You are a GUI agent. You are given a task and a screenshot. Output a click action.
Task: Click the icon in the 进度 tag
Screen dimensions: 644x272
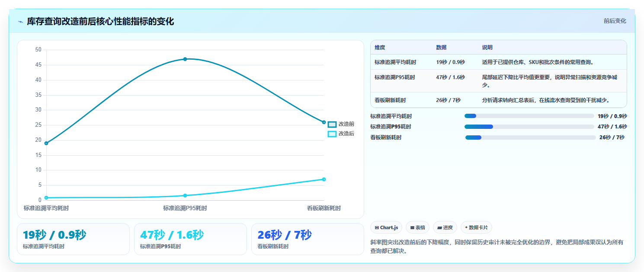tap(439, 227)
